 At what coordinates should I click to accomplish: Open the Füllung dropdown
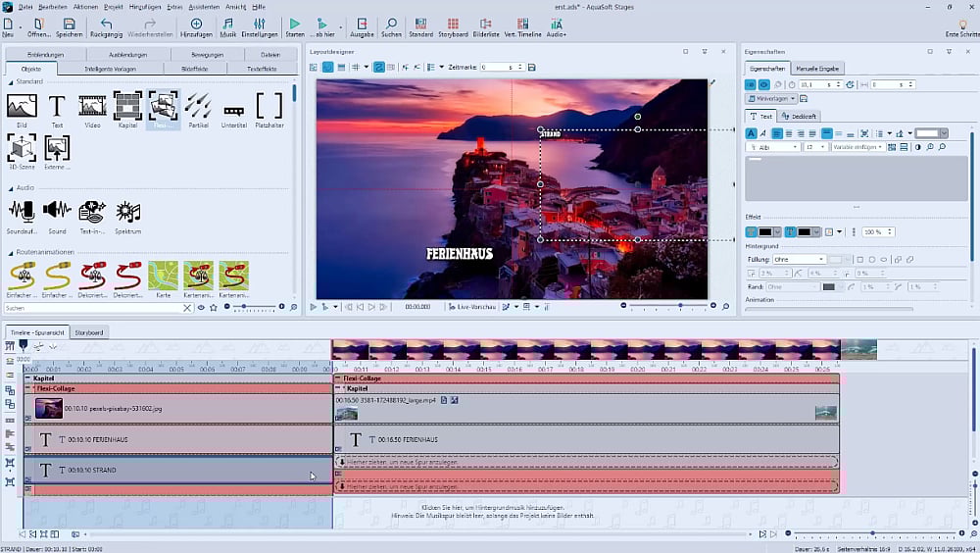click(x=799, y=260)
